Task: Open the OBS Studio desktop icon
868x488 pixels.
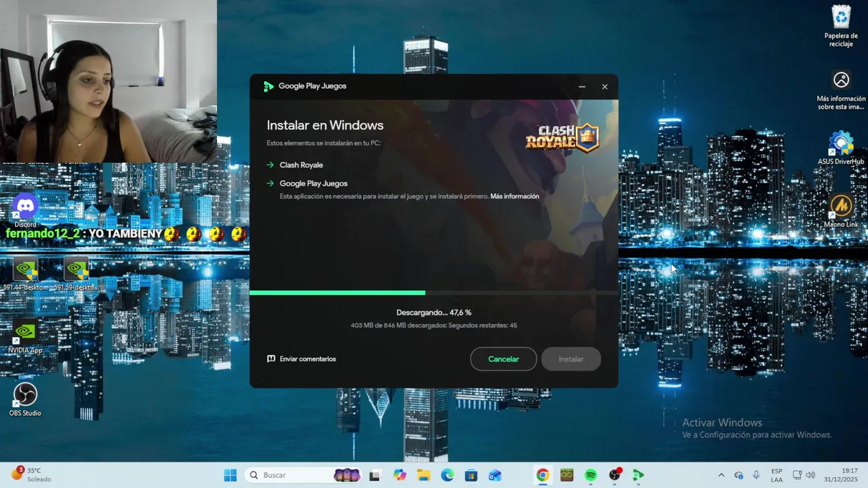Action: (25, 400)
